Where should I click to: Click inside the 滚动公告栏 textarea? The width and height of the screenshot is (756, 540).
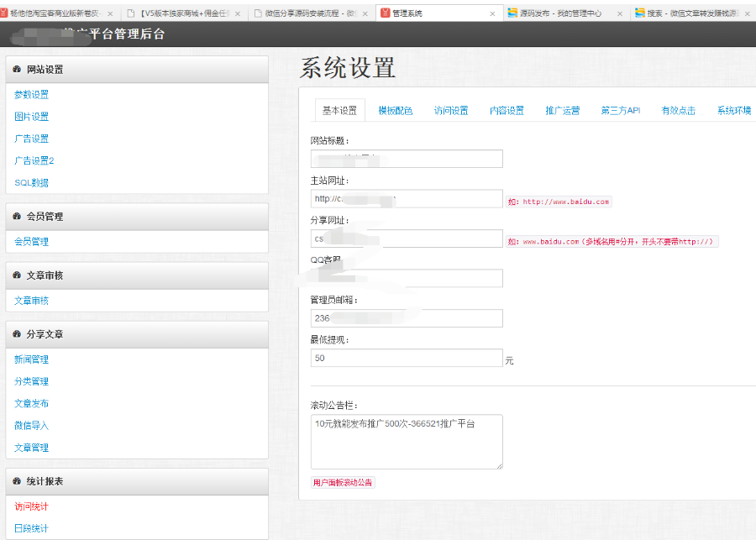[x=407, y=441]
